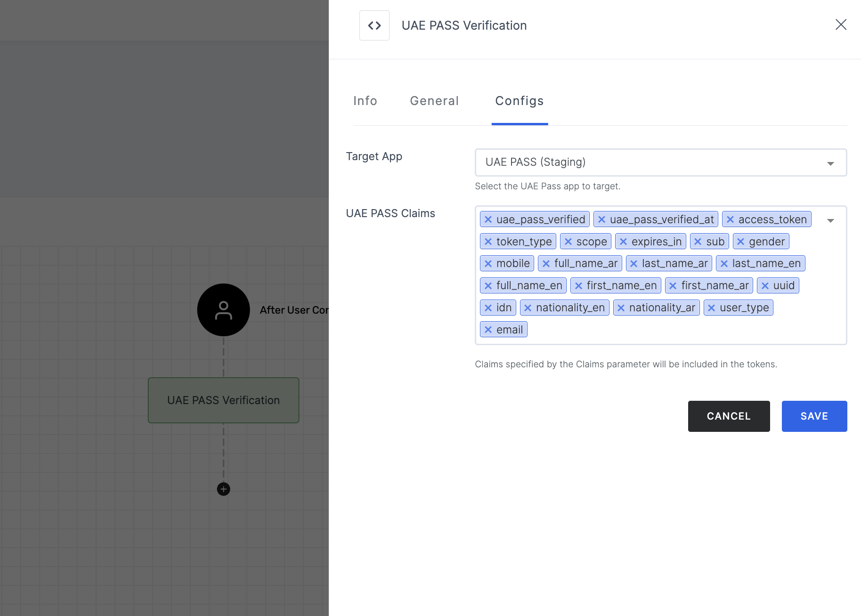
Task: Remove the token_type claim tag
Action: (488, 242)
